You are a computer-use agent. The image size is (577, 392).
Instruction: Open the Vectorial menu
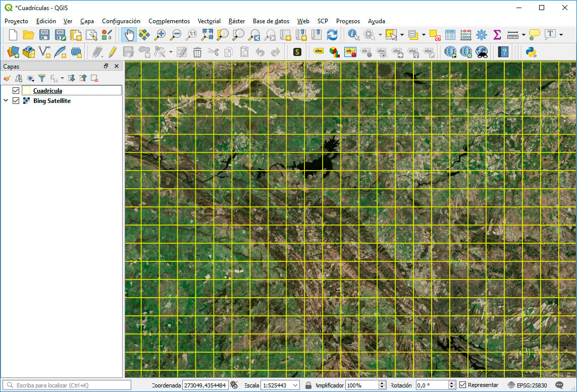209,21
